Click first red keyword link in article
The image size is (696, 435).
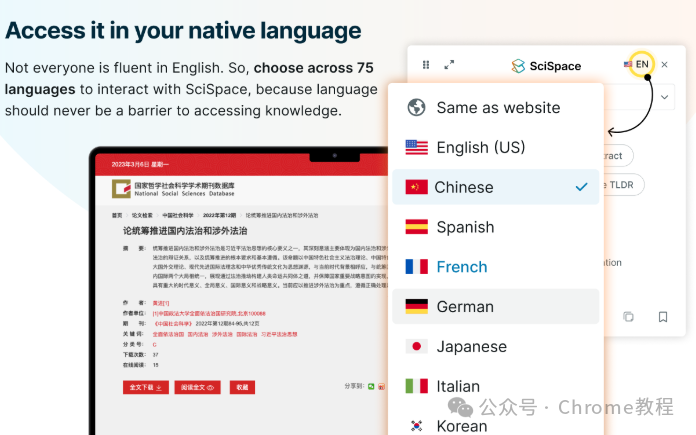[x=168, y=334]
